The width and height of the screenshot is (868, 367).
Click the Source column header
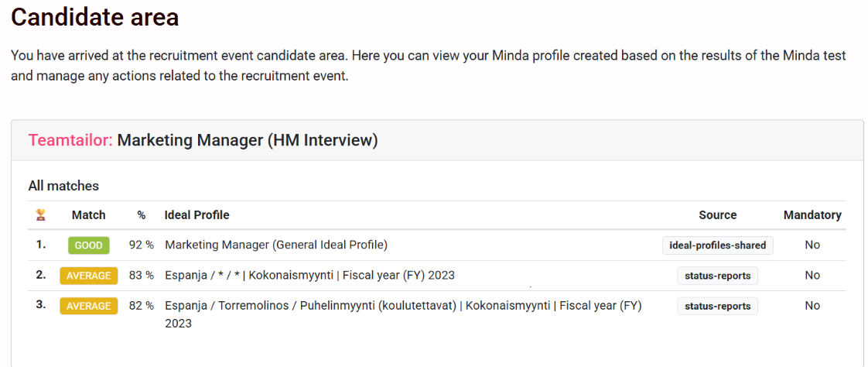pos(717,214)
